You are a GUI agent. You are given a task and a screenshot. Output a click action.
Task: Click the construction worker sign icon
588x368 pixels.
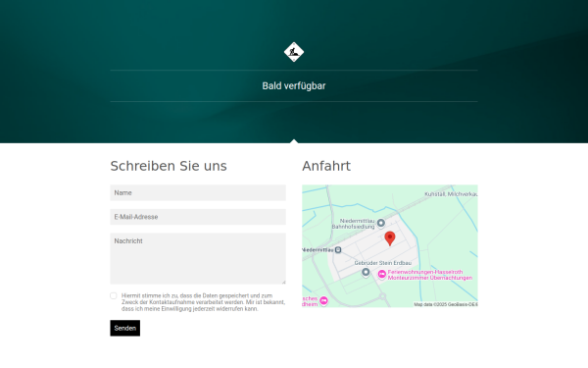click(x=294, y=52)
